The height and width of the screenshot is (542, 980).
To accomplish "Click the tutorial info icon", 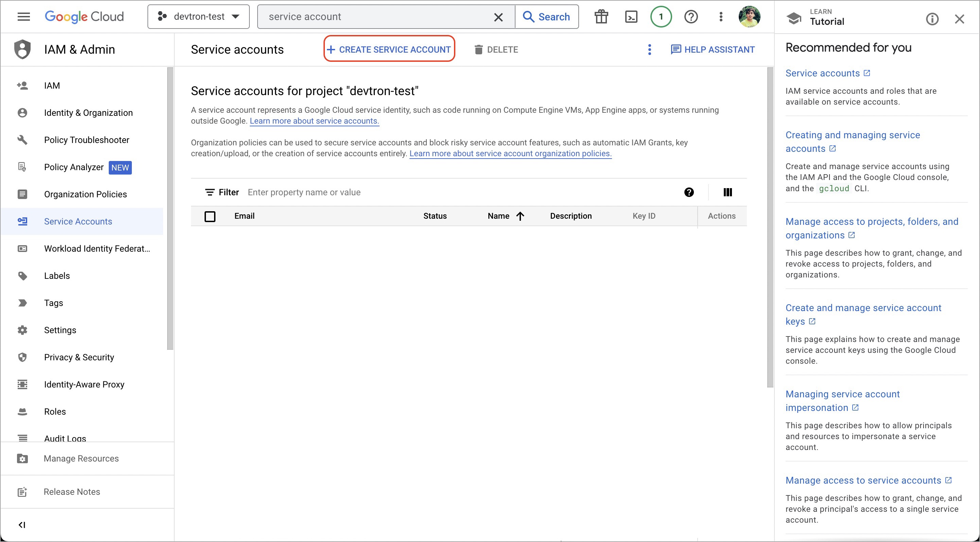I will 932,19.
